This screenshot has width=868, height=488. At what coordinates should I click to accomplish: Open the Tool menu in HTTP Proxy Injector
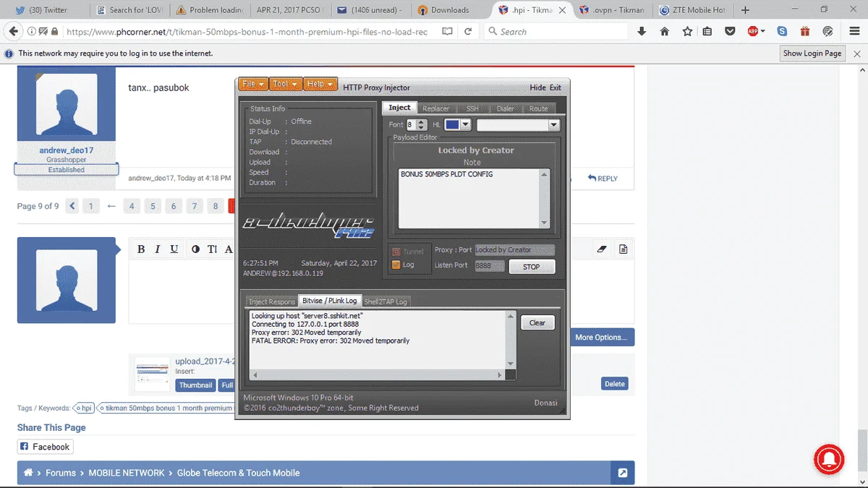[x=286, y=85]
